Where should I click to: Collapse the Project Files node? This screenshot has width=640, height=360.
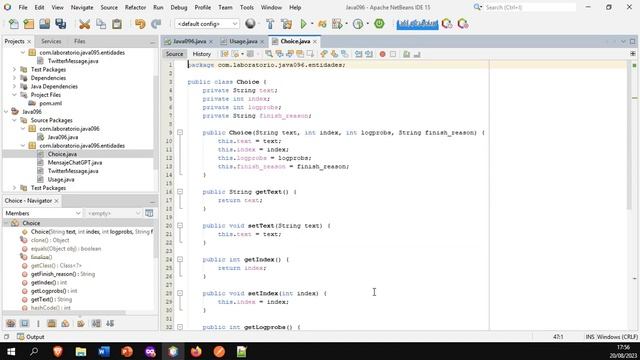click(x=14, y=95)
